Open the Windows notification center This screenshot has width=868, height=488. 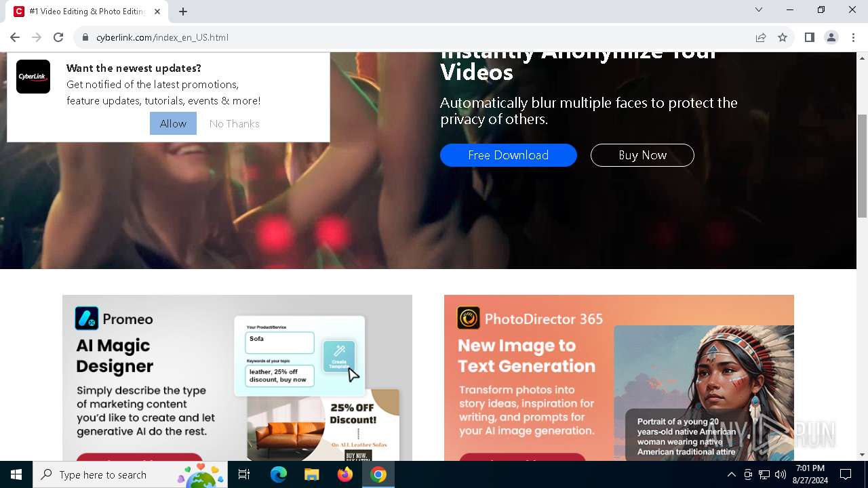[x=846, y=474]
